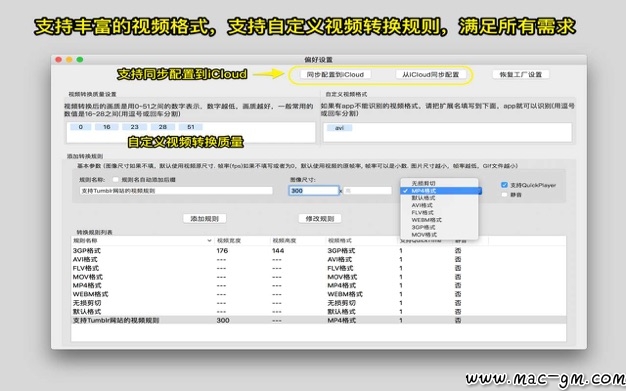Click the 从iCloud同步配置 button
This screenshot has width=626, height=391.
tap(430, 74)
